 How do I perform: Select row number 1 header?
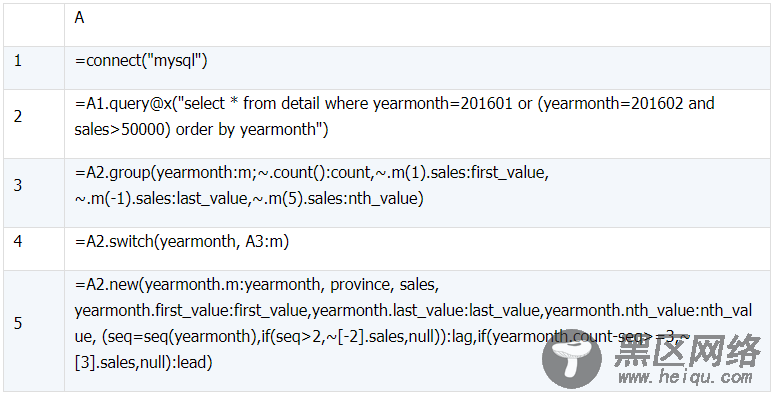click(34, 68)
